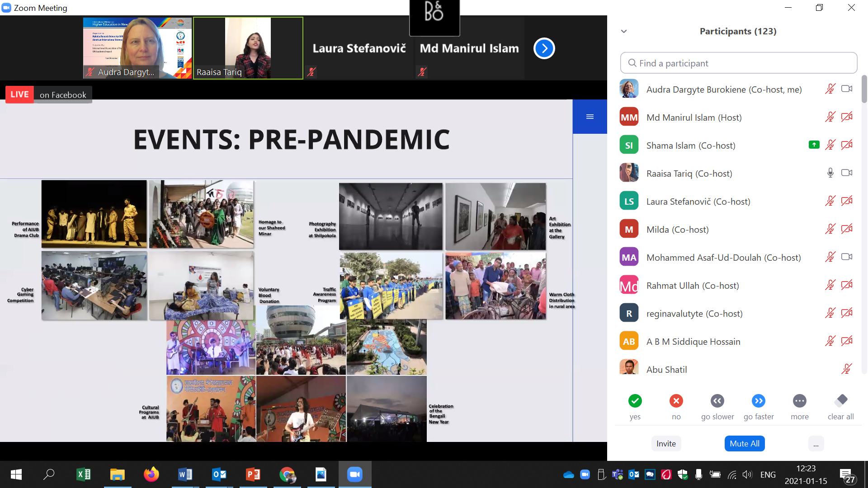Screen dimensions: 868x488
Task: Open the more reactions icon
Action: [799, 401]
